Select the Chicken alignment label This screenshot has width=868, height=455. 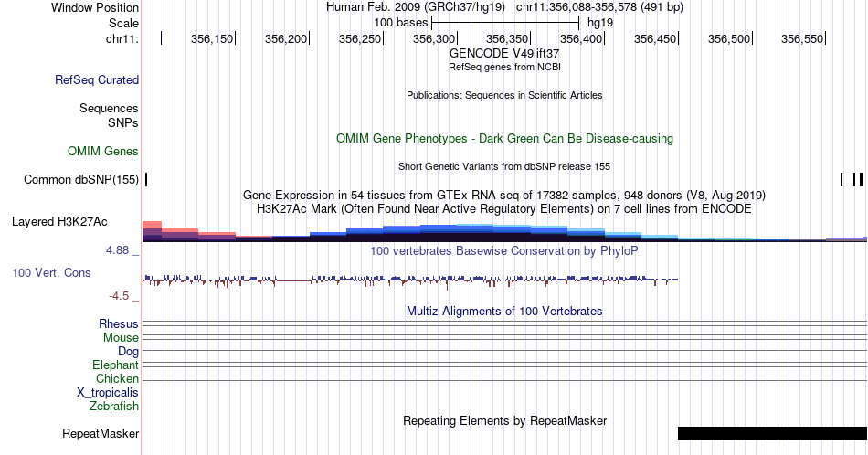click(117, 378)
